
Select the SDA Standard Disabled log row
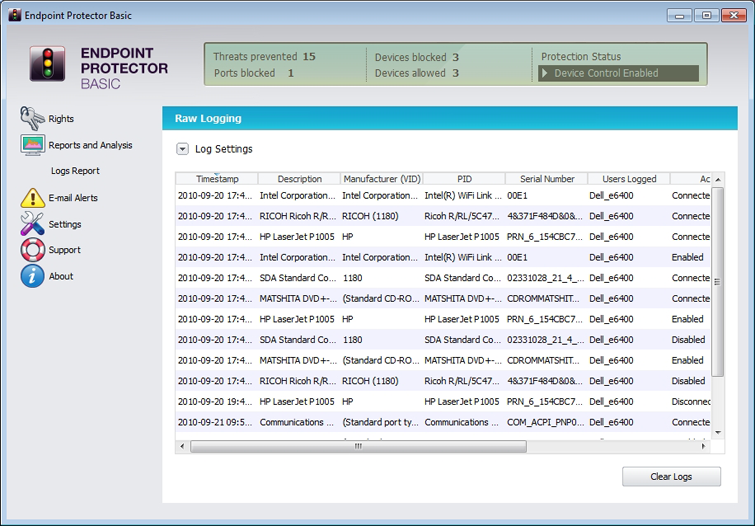coord(443,340)
